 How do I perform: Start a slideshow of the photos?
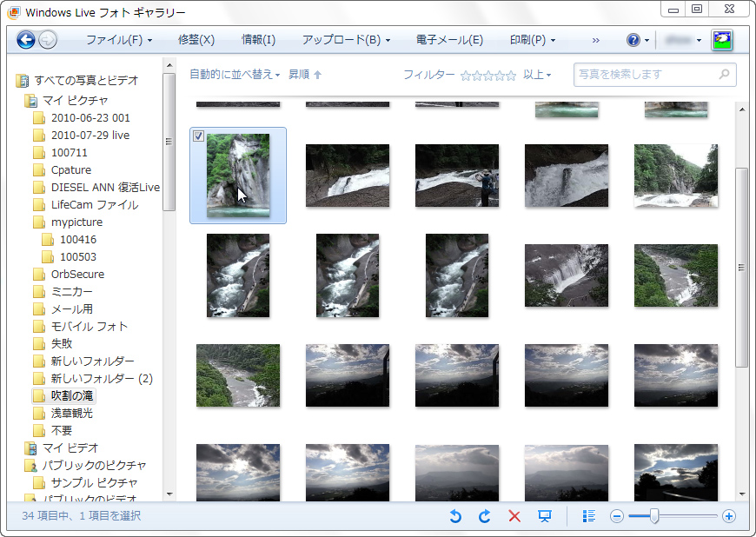[545, 516]
